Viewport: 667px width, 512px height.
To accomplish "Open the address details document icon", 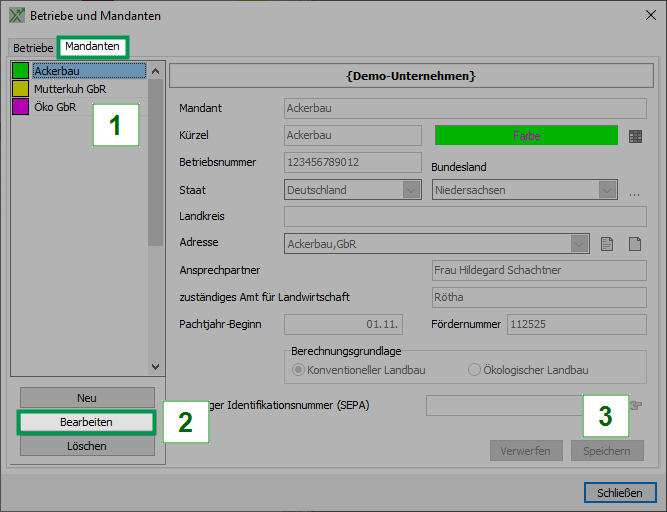I will pyautogui.click(x=606, y=243).
